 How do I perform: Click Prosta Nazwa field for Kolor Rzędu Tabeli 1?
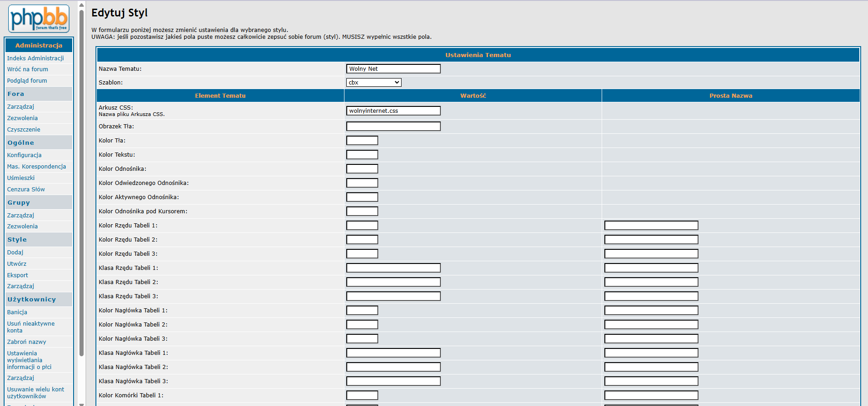click(x=651, y=226)
